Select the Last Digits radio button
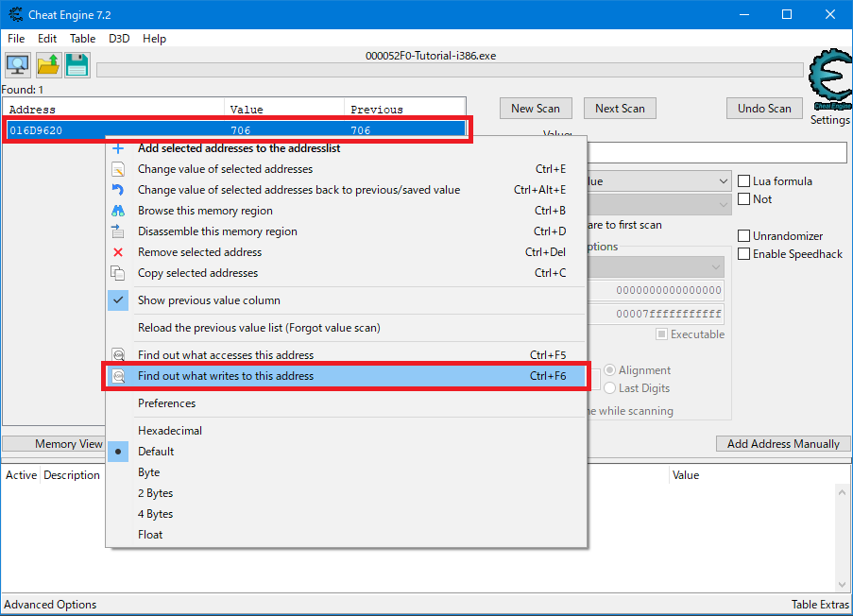 tap(610, 388)
